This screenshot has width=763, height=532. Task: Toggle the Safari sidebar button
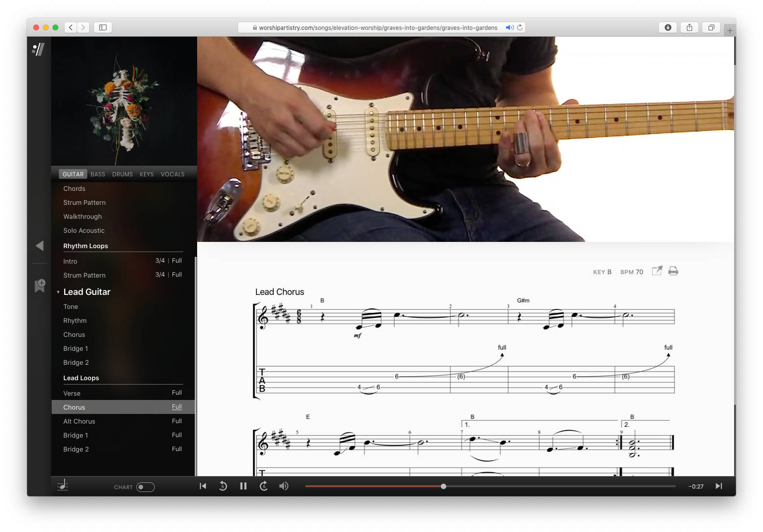pos(103,27)
